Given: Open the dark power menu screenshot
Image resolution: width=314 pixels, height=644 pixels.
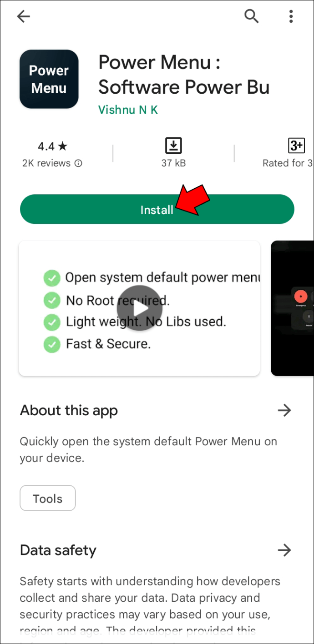Looking at the screenshot, I should 292,308.
